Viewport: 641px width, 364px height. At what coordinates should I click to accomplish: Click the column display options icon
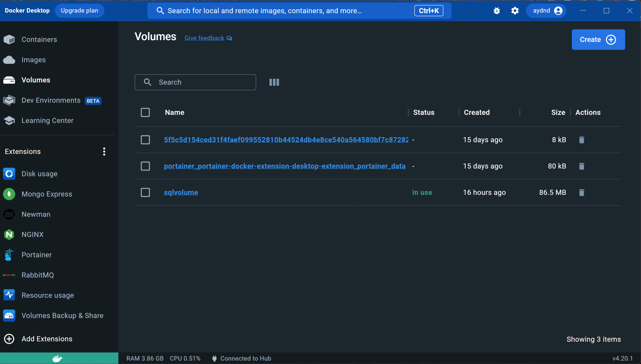pyautogui.click(x=274, y=82)
